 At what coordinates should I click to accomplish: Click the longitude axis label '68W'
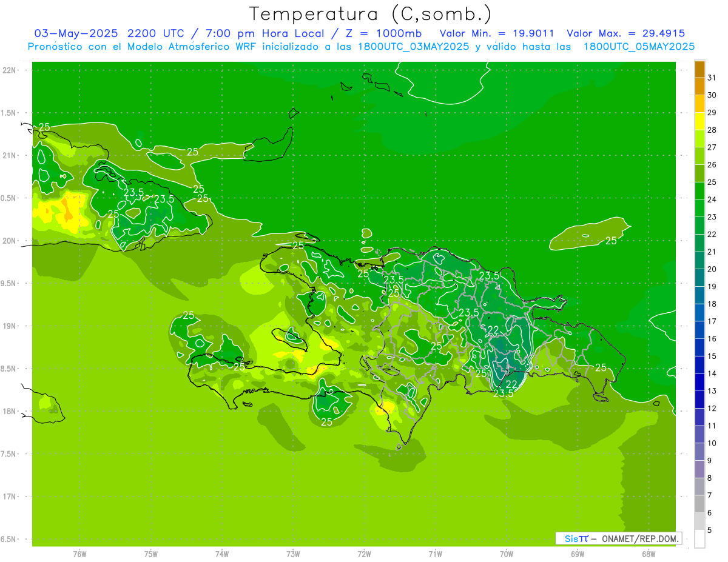click(649, 554)
